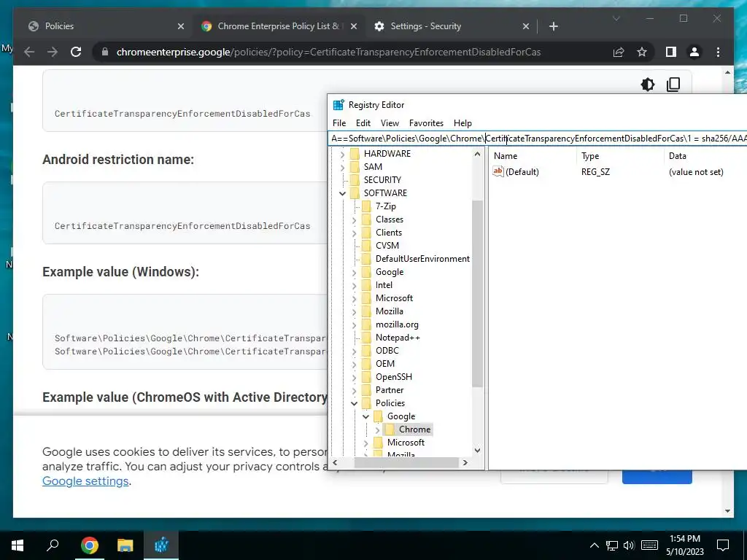Open Chrome side panel icon

[x=671, y=52]
